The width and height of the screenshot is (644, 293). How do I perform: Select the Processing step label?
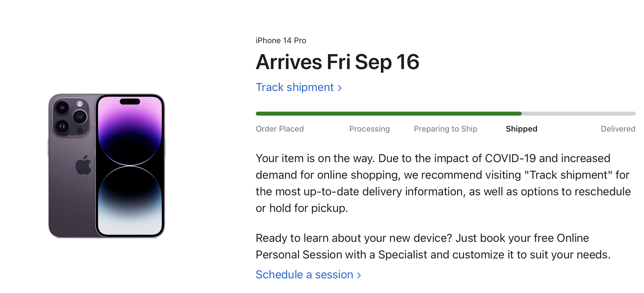369,129
